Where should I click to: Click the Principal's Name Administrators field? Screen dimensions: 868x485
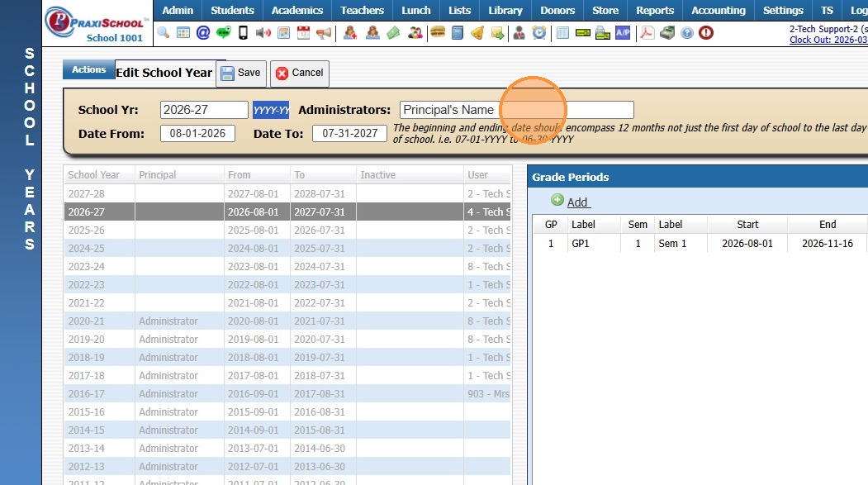516,110
